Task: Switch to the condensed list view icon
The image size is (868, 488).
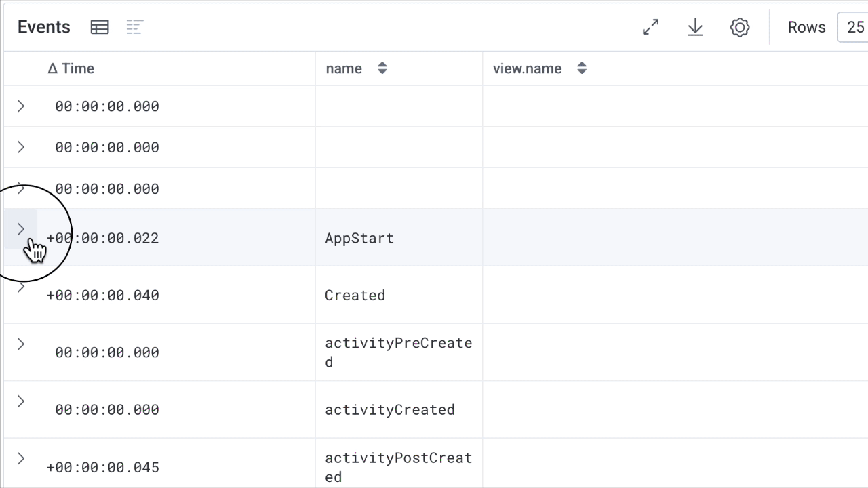Action: 135,27
